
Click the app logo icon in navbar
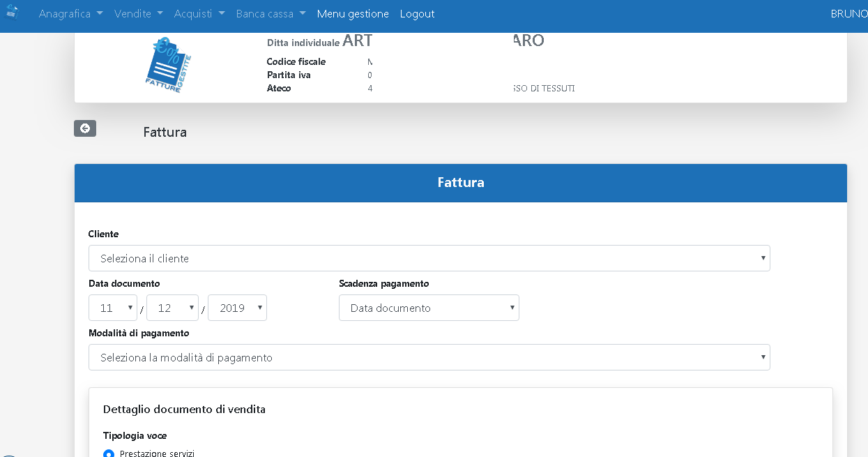12,12
